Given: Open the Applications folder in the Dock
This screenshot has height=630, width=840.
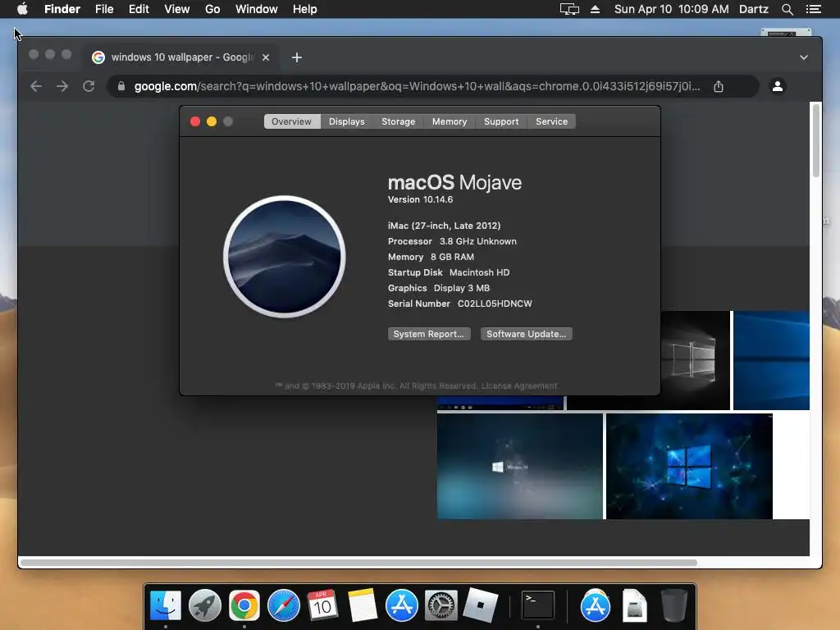Looking at the screenshot, I should pos(596,606).
